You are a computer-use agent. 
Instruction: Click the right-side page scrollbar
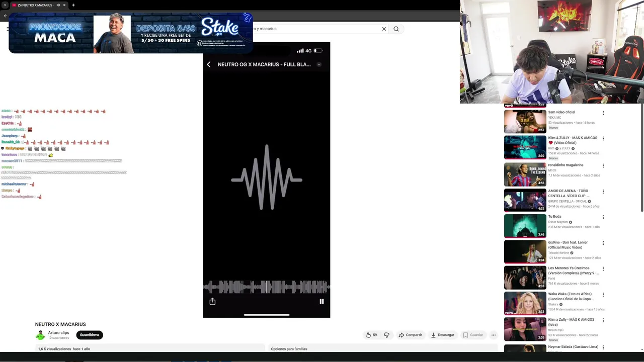tap(641, 157)
